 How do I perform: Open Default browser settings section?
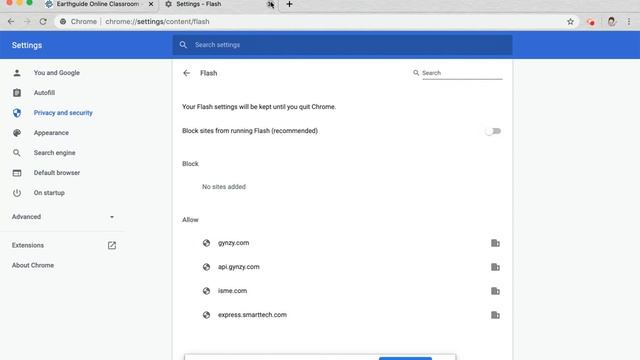pyautogui.click(x=57, y=173)
